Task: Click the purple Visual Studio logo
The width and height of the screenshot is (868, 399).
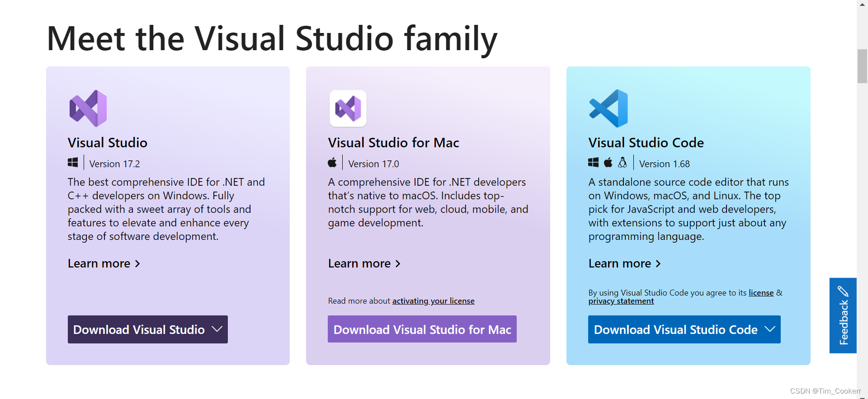Action: (88, 108)
